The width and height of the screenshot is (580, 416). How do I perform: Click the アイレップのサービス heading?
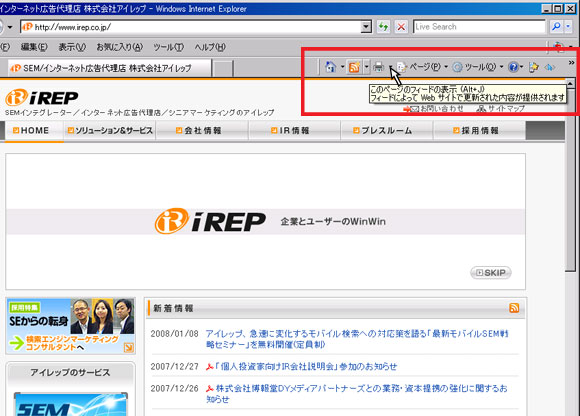pyautogui.click(x=70, y=372)
